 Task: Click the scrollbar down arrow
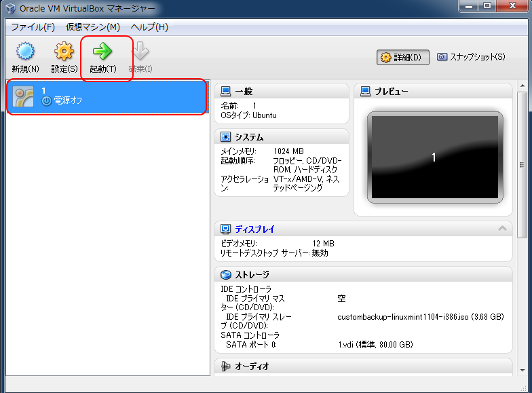click(522, 371)
